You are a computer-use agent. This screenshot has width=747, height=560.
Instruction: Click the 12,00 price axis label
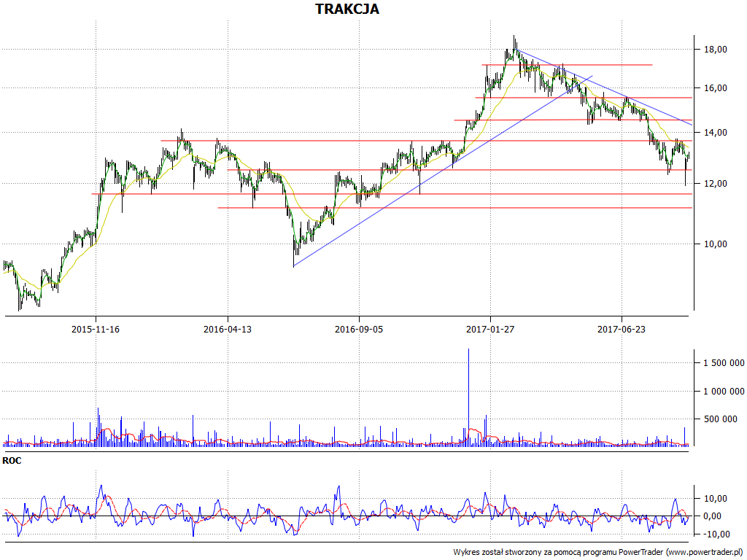tap(716, 184)
